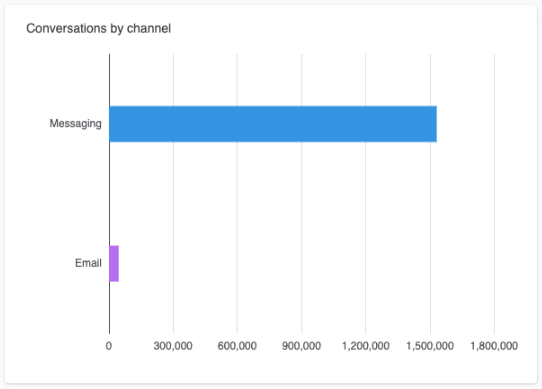Click the 1,500,000 axis tick label
The image size is (542, 389).
pos(430,346)
